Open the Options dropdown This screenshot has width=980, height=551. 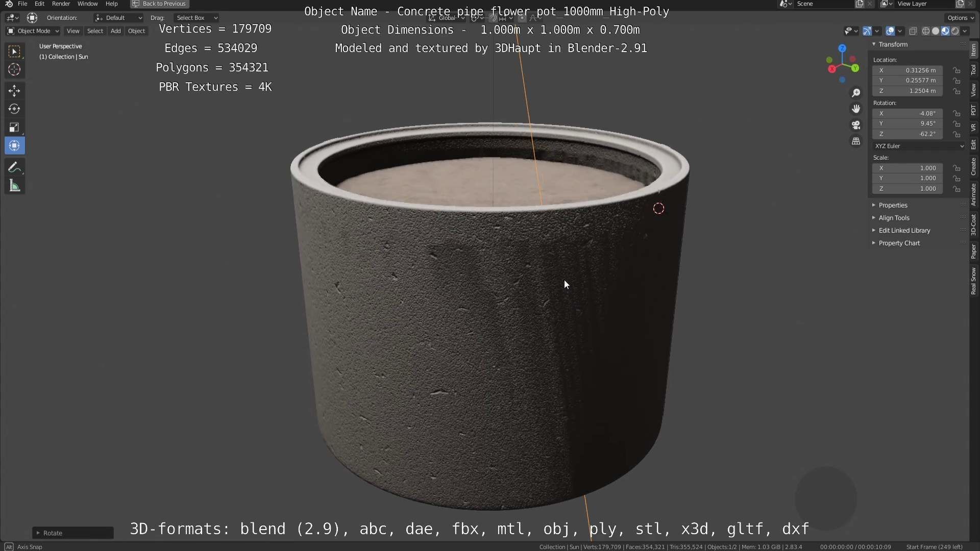[x=960, y=18]
